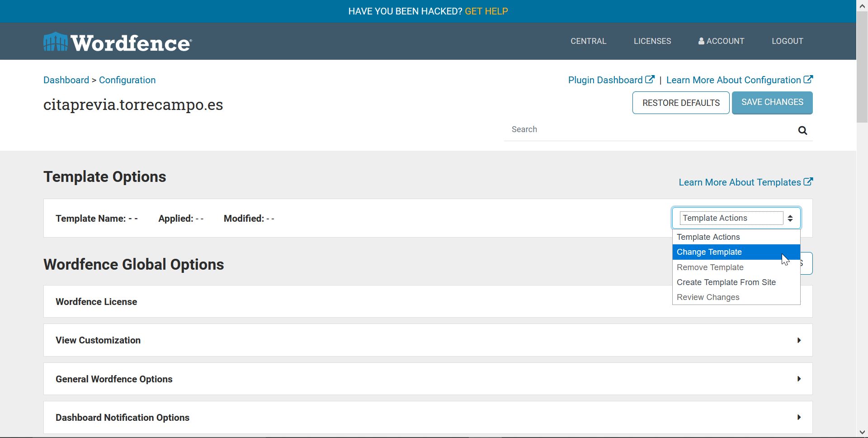This screenshot has width=868, height=438.
Task: Expand the View Customization section
Action: point(799,340)
